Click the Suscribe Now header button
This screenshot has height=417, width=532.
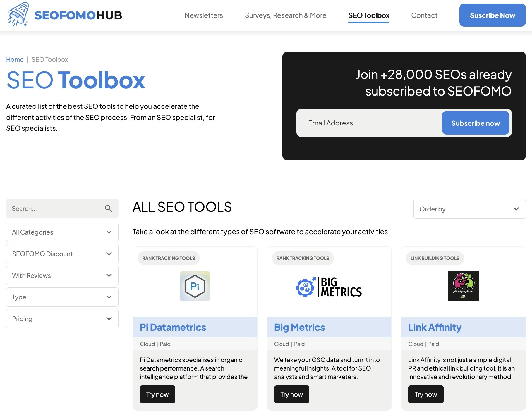click(x=492, y=15)
